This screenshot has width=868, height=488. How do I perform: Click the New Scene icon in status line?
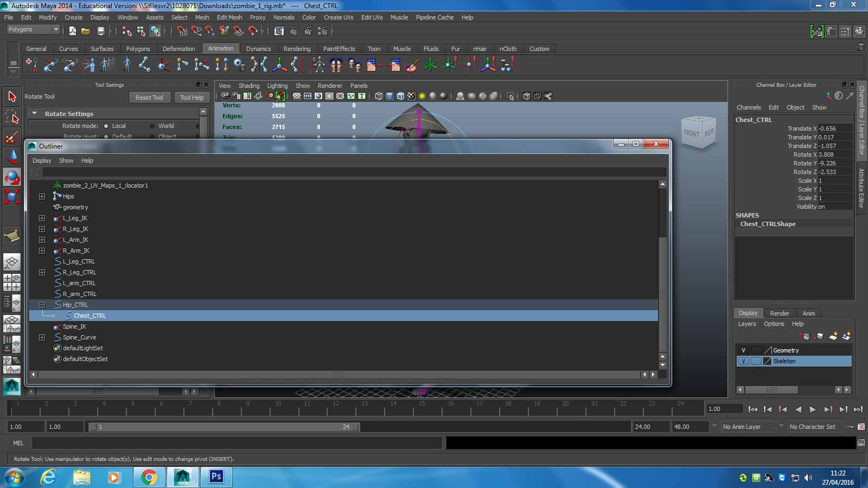click(x=72, y=31)
